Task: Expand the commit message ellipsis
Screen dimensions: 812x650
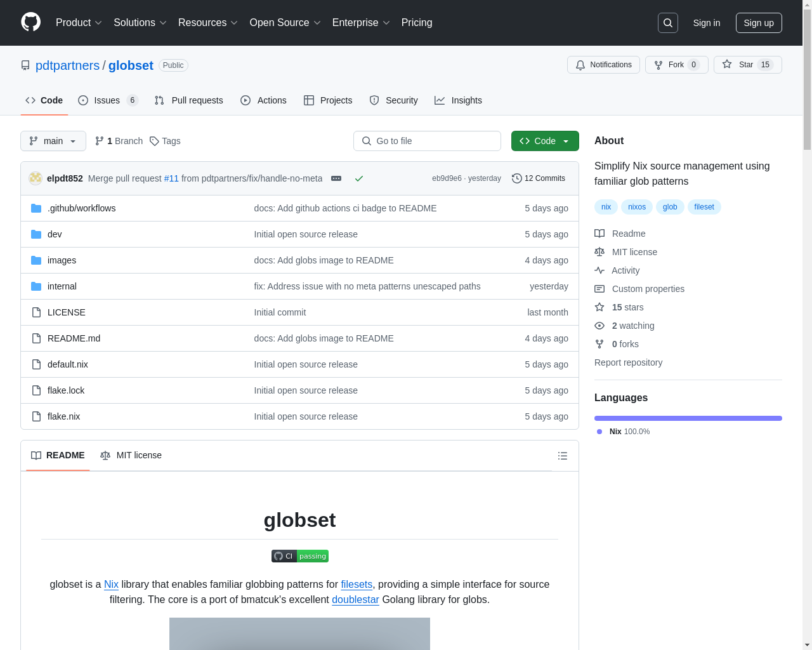Action: point(336,178)
